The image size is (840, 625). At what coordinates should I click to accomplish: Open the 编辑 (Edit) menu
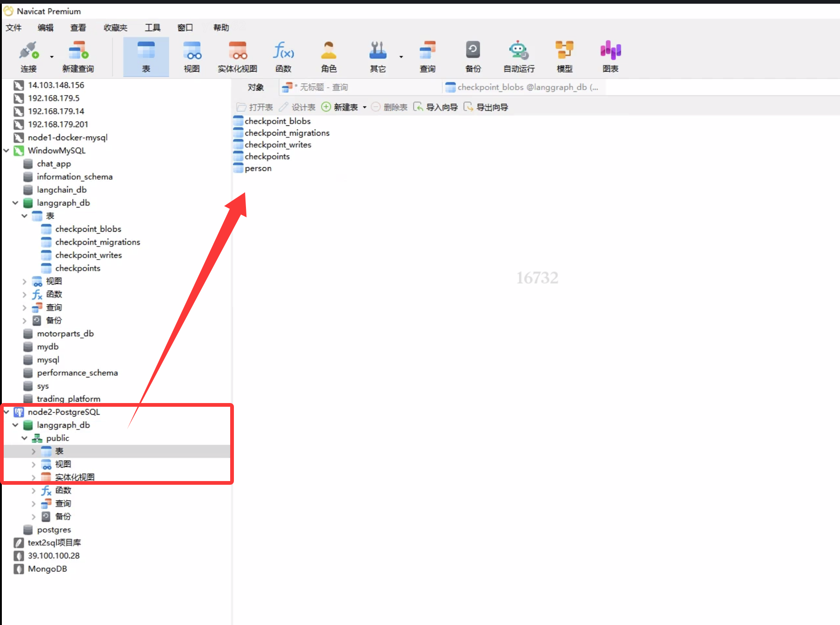click(x=45, y=28)
